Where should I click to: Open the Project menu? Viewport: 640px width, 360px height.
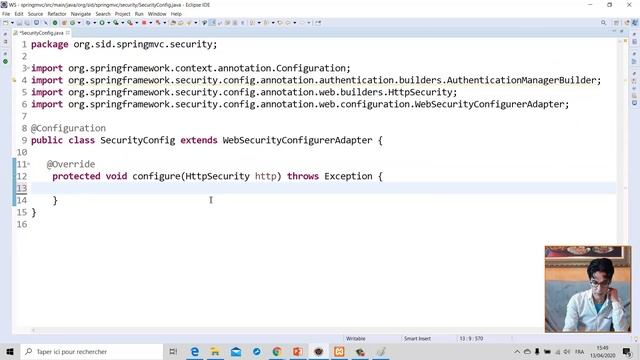coord(122,14)
